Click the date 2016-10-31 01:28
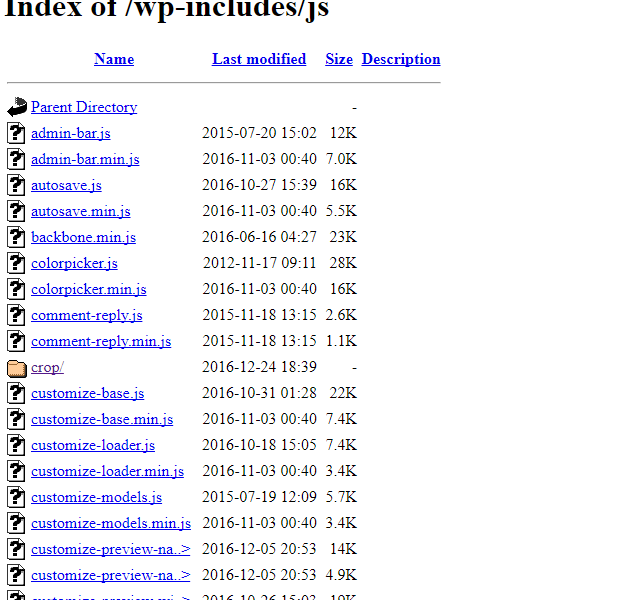The image size is (629, 600). [259, 393]
